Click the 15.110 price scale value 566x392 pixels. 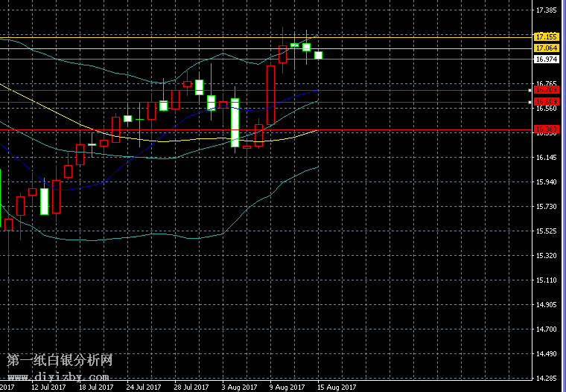pos(546,280)
